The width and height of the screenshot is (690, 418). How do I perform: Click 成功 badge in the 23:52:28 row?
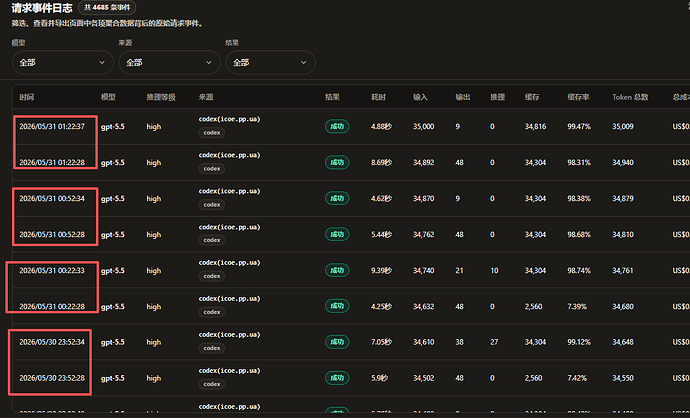337,378
